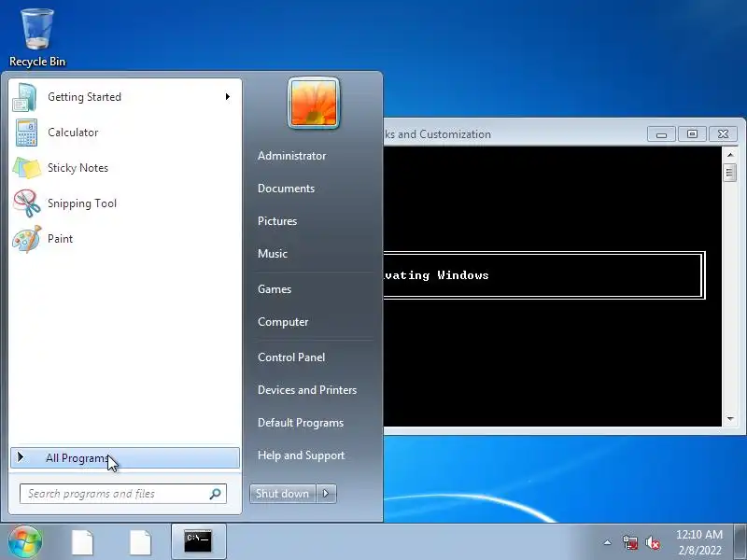
Task: Open Computer from the Start menu
Action: point(283,322)
